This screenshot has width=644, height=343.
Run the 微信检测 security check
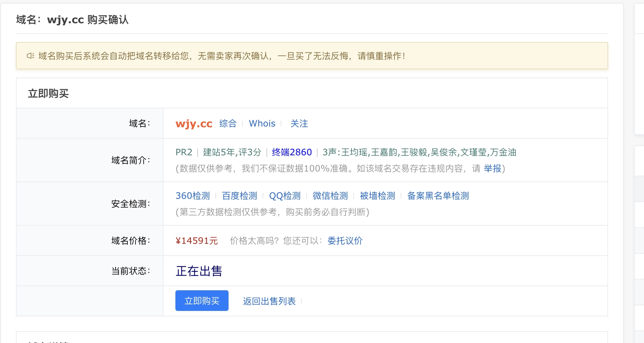point(330,196)
